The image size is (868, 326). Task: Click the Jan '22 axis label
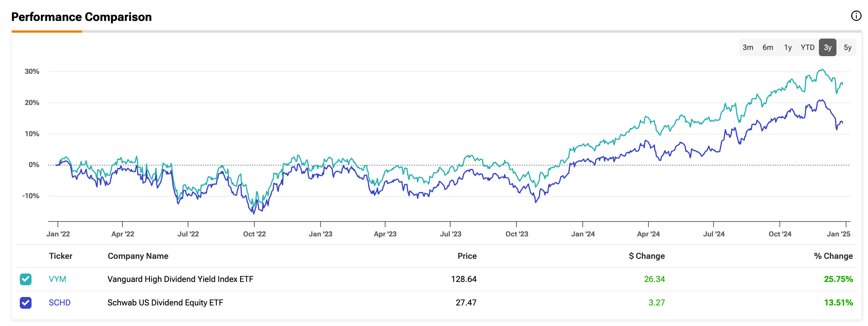[x=58, y=234]
